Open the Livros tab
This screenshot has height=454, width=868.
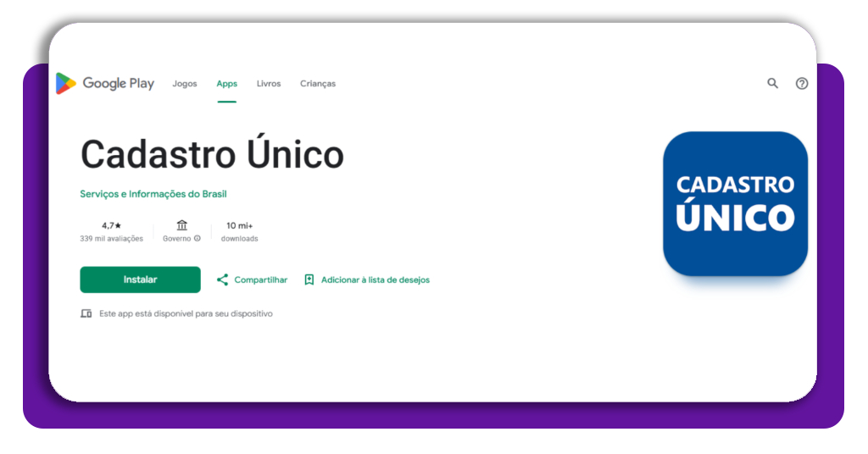[x=269, y=84]
